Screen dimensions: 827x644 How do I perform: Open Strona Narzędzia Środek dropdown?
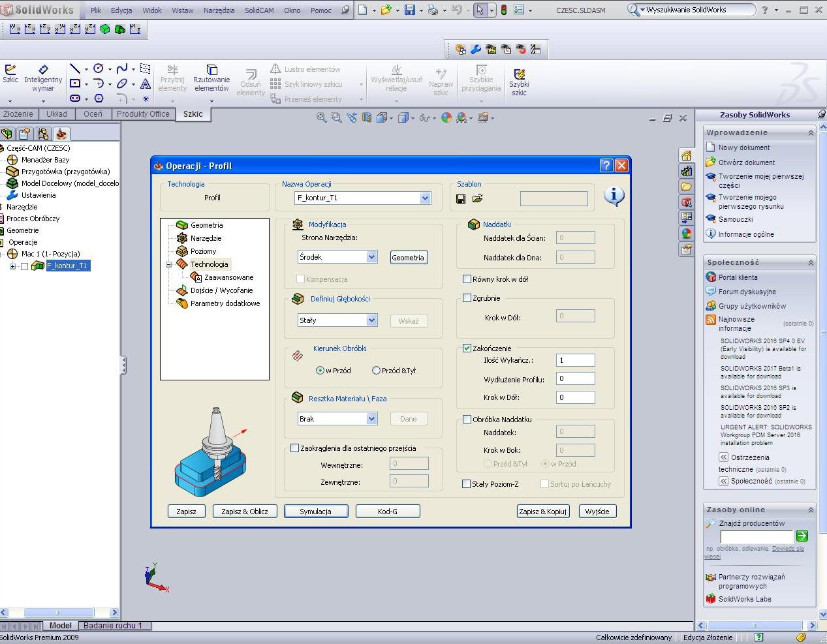pos(371,257)
